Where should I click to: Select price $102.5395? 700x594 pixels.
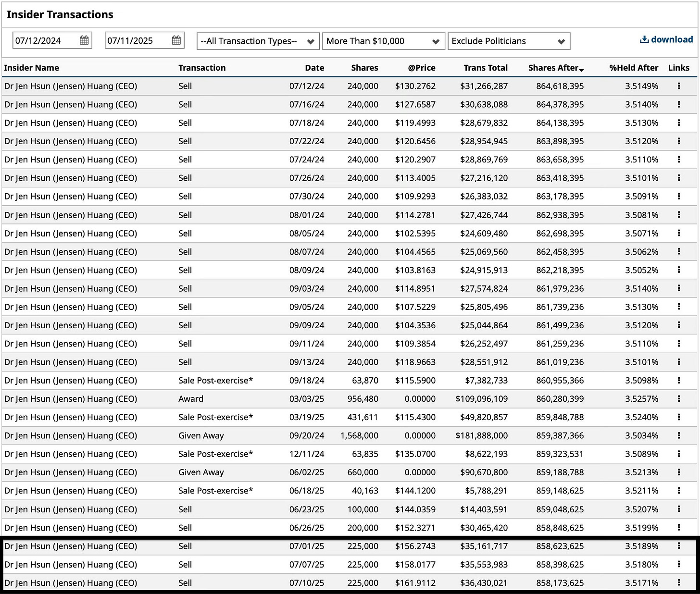[415, 233]
